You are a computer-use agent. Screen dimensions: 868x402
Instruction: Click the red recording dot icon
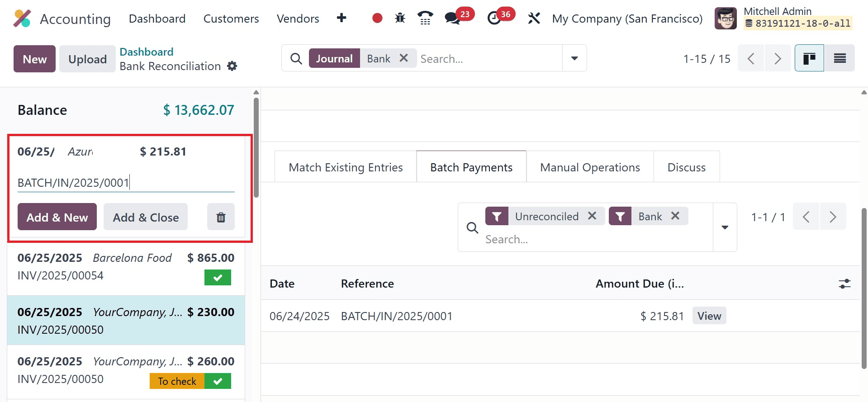pos(377,18)
